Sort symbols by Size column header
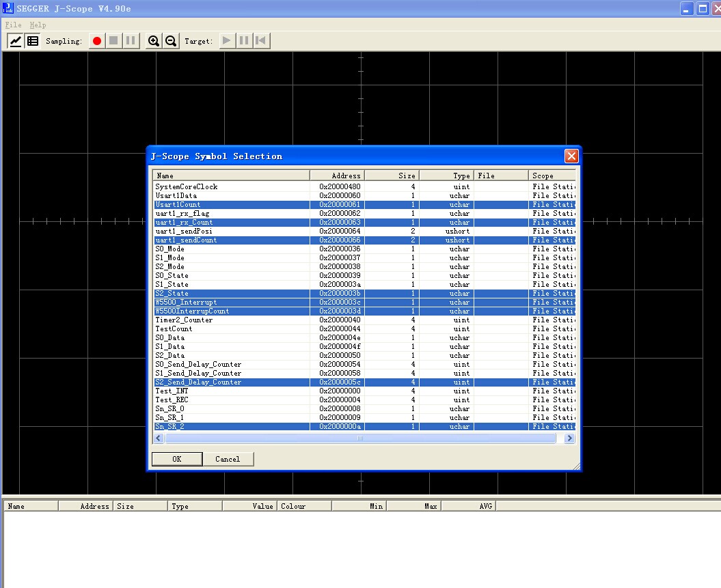 [x=392, y=176]
